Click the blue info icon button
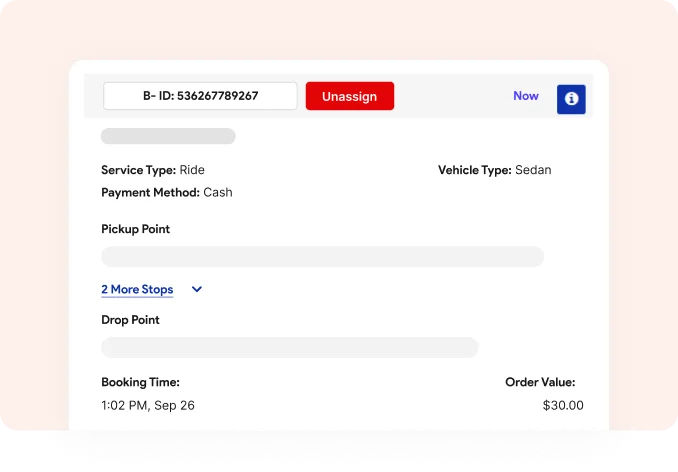 coord(571,99)
